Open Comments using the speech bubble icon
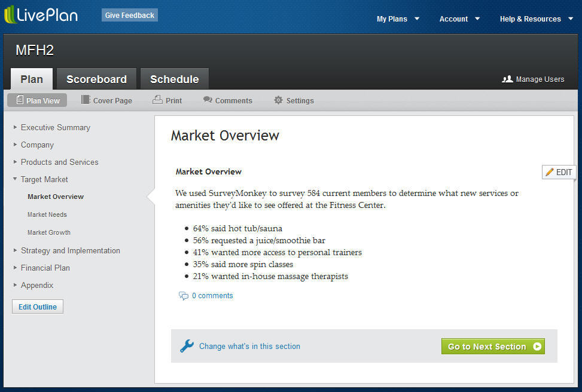582x392 pixels. click(208, 100)
